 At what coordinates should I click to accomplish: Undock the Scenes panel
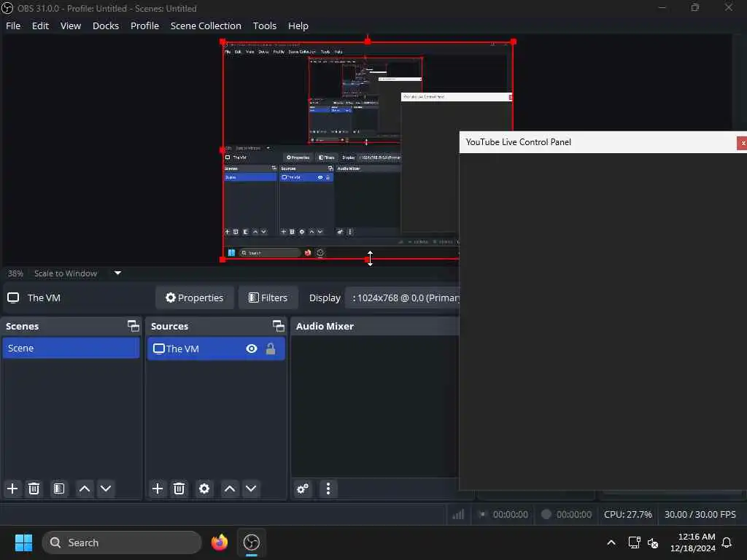click(133, 326)
